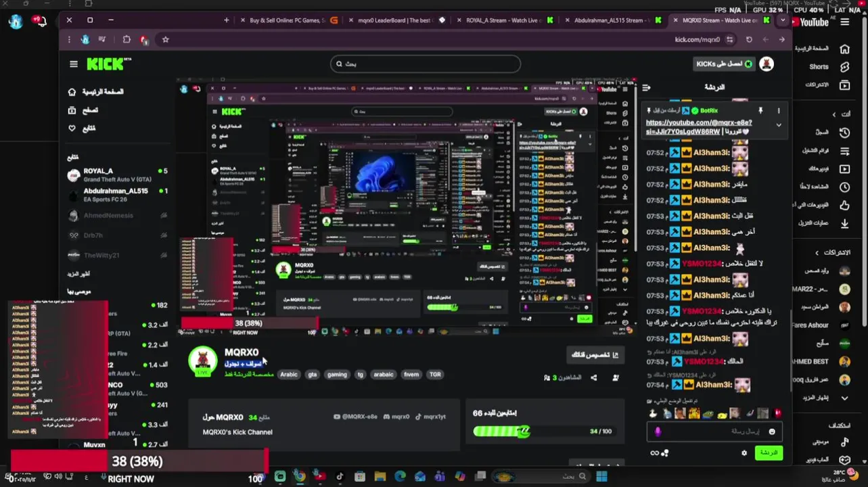Click the Brave shield icon in toolbar

[x=143, y=40]
